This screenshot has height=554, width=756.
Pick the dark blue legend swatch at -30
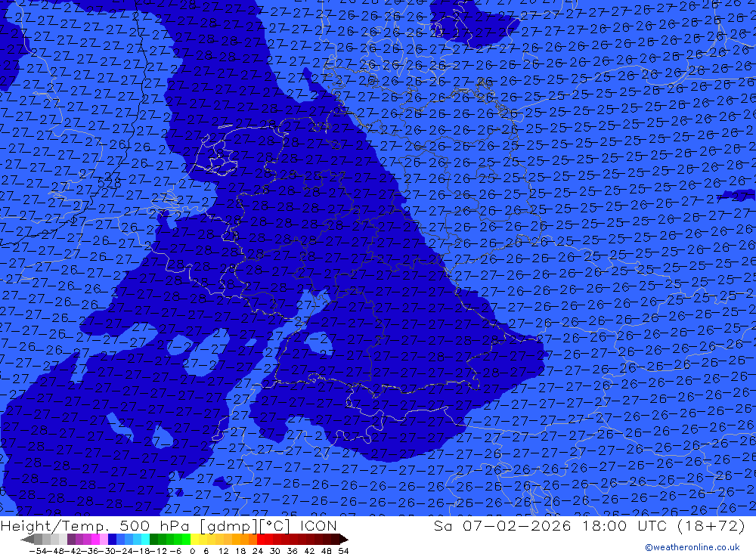tap(112, 540)
